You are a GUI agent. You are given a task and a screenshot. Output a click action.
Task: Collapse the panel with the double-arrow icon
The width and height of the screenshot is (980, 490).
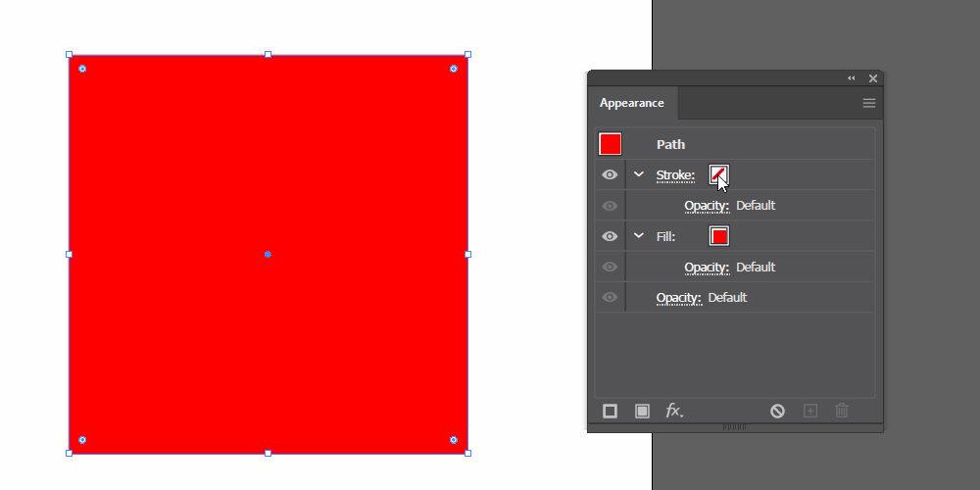[x=851, y=78]
